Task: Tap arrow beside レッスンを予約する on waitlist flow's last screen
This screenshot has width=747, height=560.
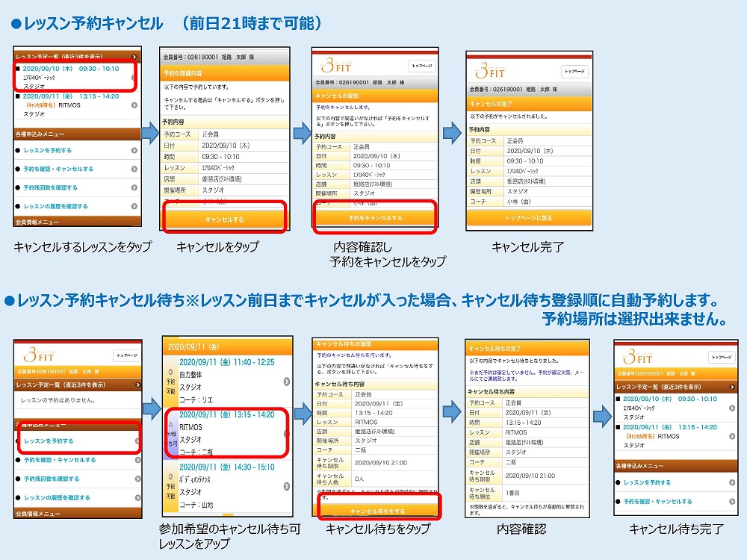Action: 732,482
